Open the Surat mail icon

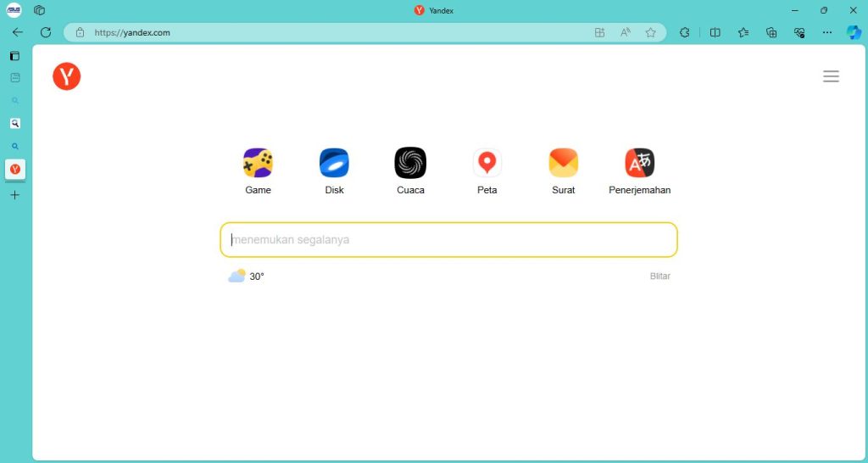[x=563, y=163]
